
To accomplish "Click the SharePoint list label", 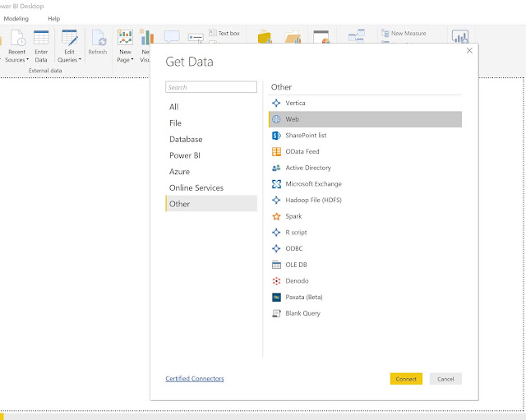I will tap(306, 136).
